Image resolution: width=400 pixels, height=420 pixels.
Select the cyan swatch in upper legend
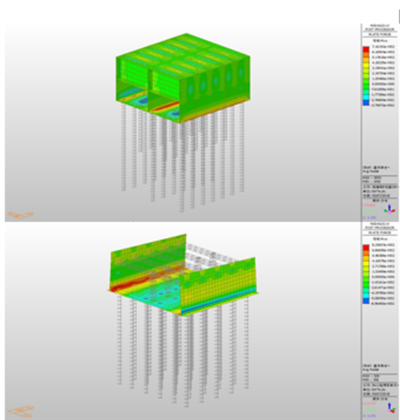[x=366, y=97]
